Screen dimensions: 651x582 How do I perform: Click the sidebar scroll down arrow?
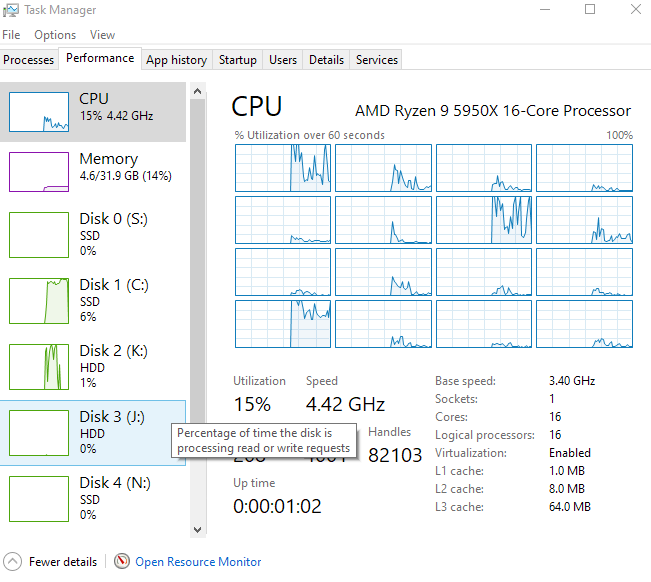(198, 530)
